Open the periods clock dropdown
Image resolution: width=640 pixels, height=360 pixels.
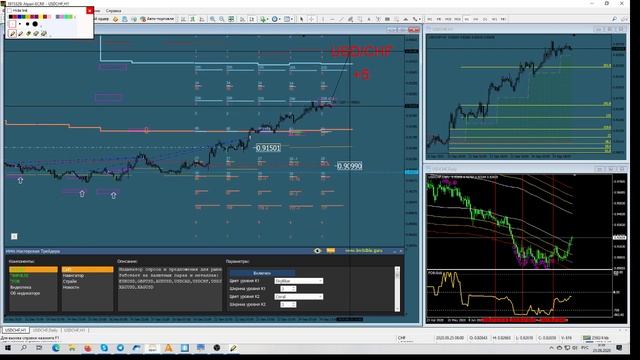point(276,19)
